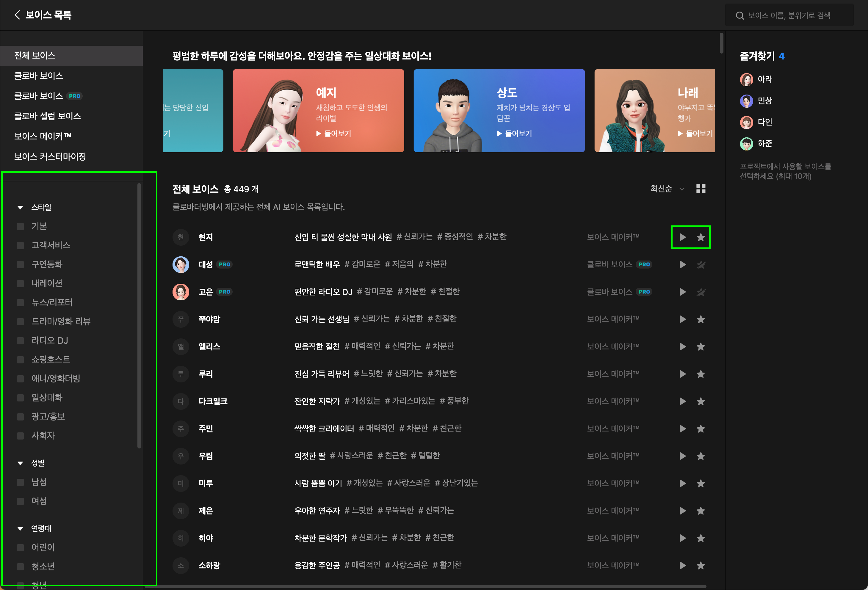Open 보이스 커스터마이징 sidebar item

click(50, 156)
